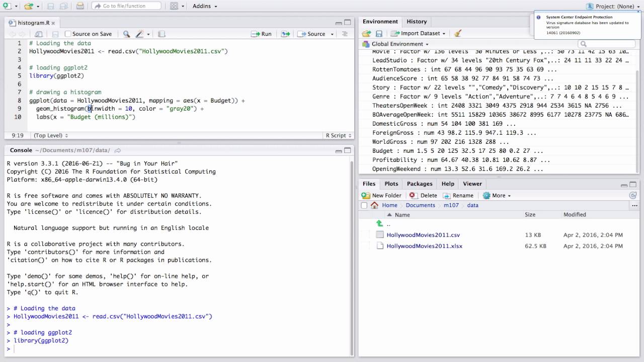
Task: Click the save workspace icon in Environment
Action: 379,34
